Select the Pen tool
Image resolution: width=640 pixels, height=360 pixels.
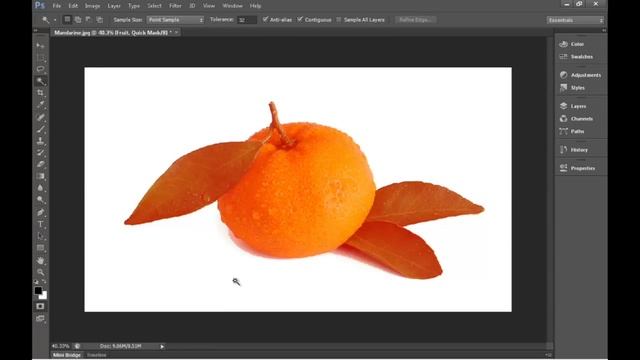pyautogui.click(x=40, y=212)
